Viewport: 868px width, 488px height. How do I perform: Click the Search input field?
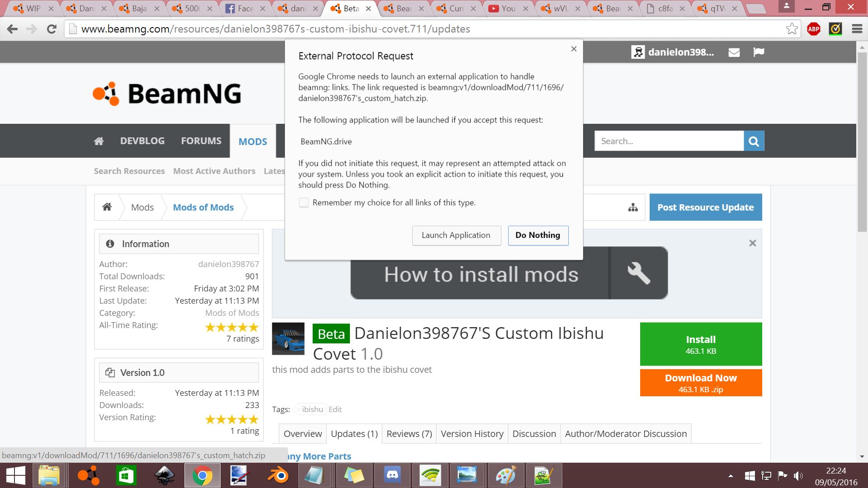tap(669, 141)
